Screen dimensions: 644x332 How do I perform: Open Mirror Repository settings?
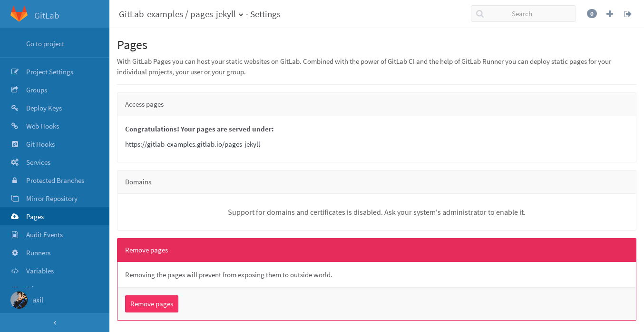click(x=51, y=199)
